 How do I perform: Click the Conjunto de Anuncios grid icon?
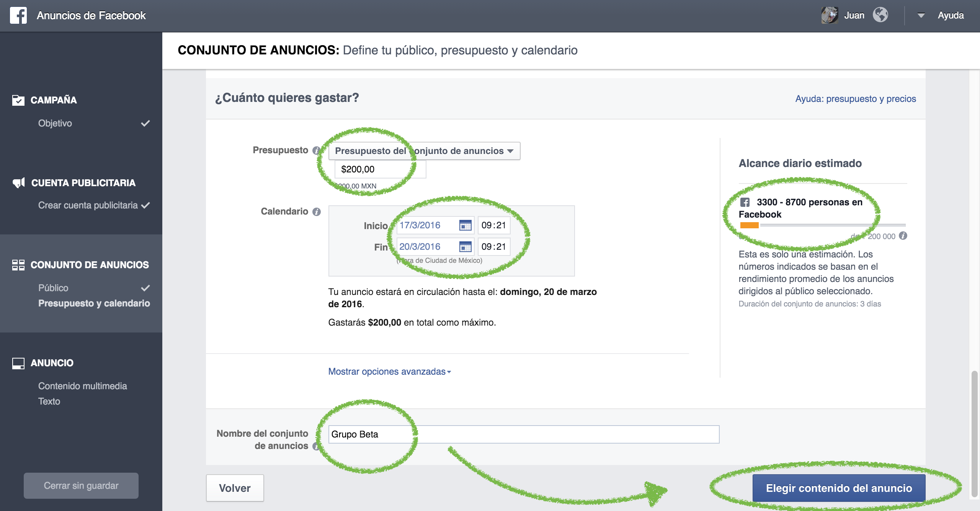pos(18,265)
